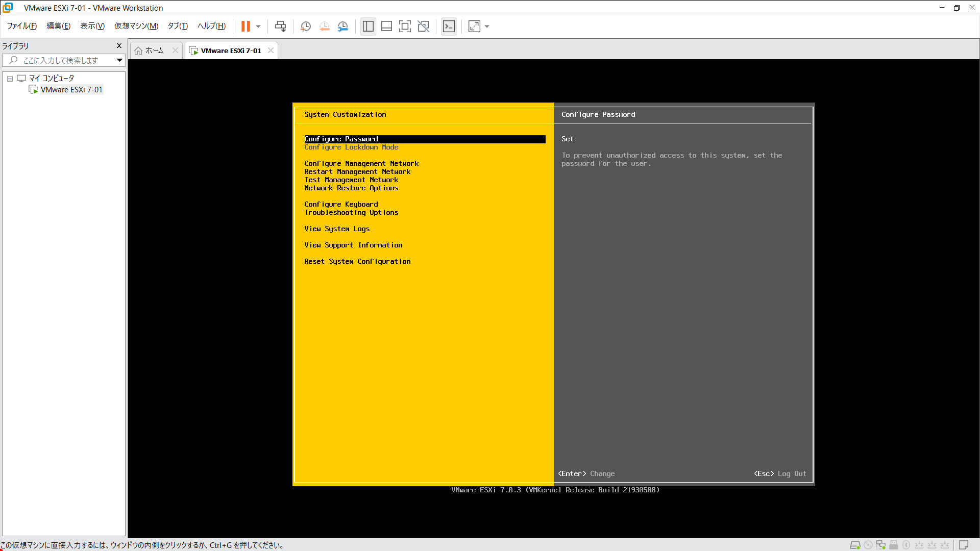Image resolution: width=980 pixels, height=551 pixels.
Task: Open the 仮想マシン menu
Action: (x=136, y=26)
